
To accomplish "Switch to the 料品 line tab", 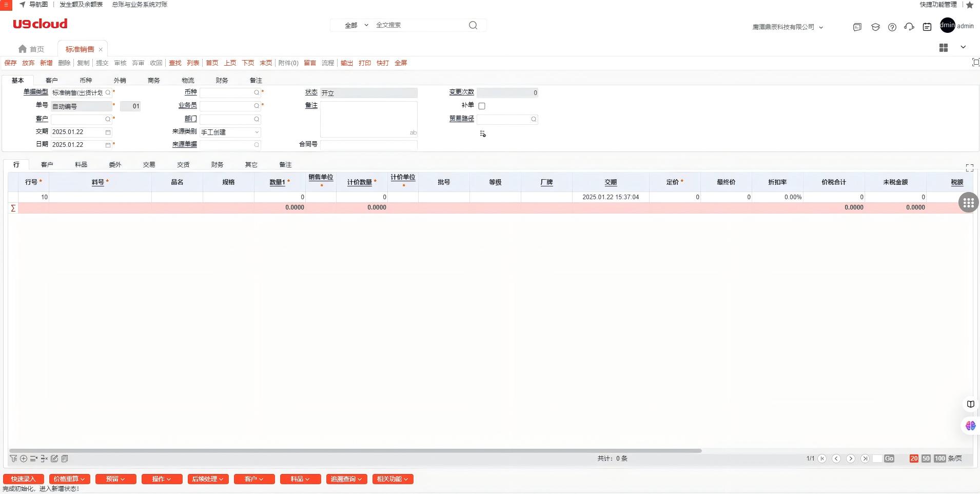I will (x=81, y=165).
